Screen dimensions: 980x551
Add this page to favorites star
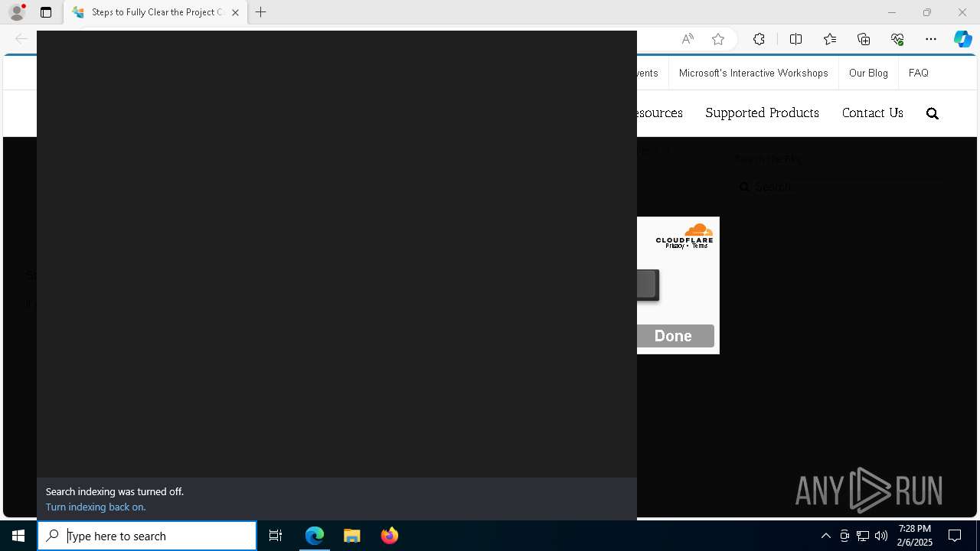pyautogui.click(x=718, y=39)
